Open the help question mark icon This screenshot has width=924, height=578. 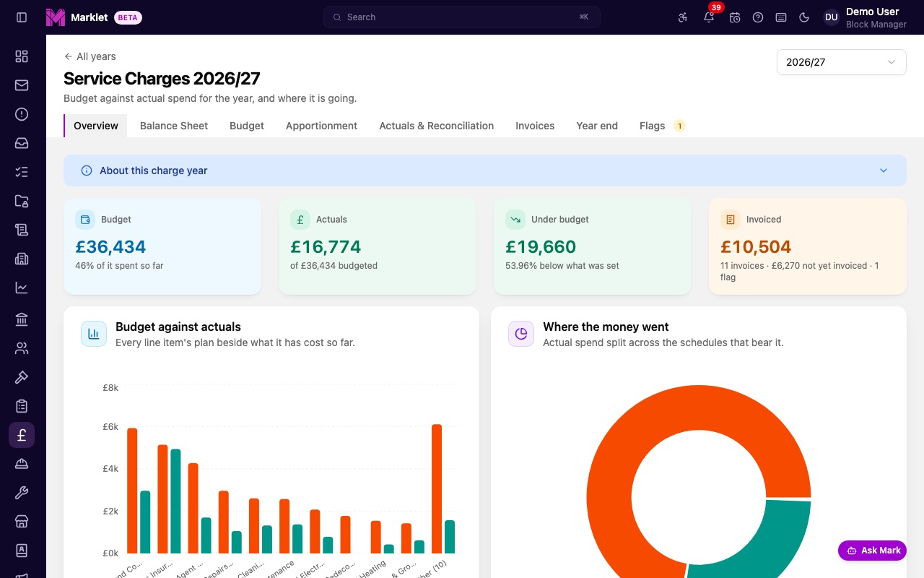(758, 17)
